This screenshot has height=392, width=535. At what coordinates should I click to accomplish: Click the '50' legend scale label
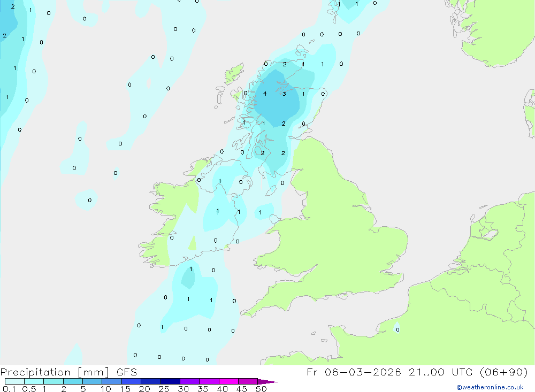click(262, 389)
